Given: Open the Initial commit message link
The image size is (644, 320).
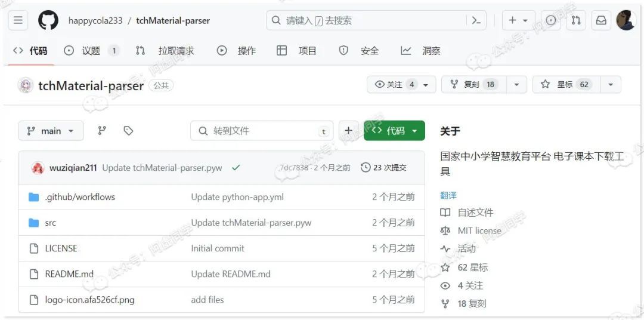Looking at the screenshot, I should (x=218, y=248).
